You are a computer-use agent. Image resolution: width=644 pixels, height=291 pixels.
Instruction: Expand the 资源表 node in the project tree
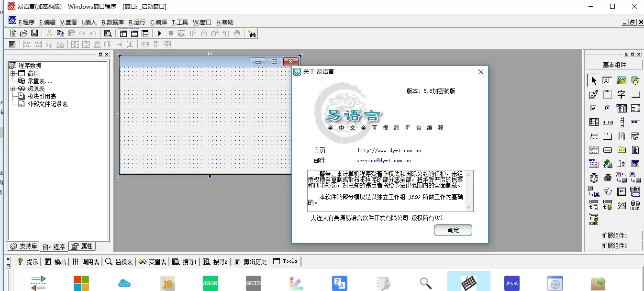pos(12,88)
